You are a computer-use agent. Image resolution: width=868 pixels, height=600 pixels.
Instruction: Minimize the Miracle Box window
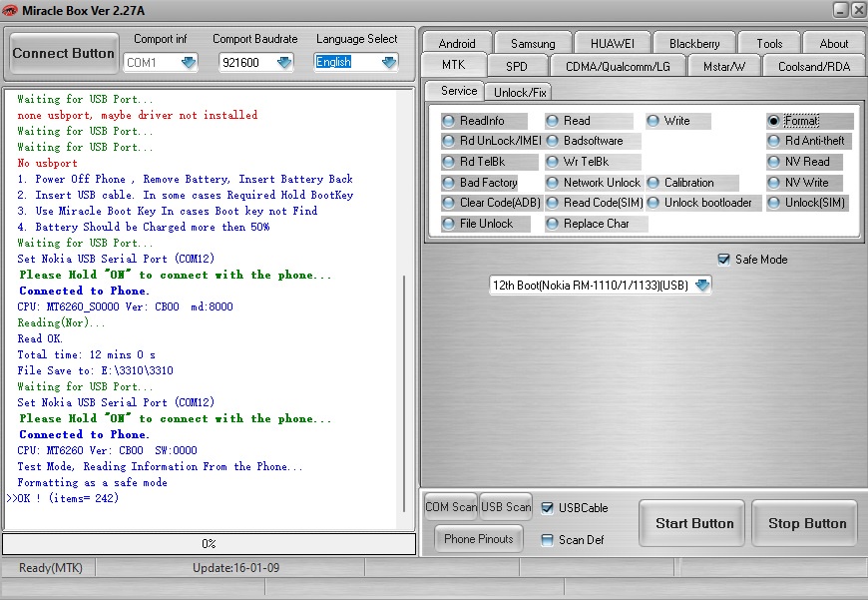click(x=841, y=9)
